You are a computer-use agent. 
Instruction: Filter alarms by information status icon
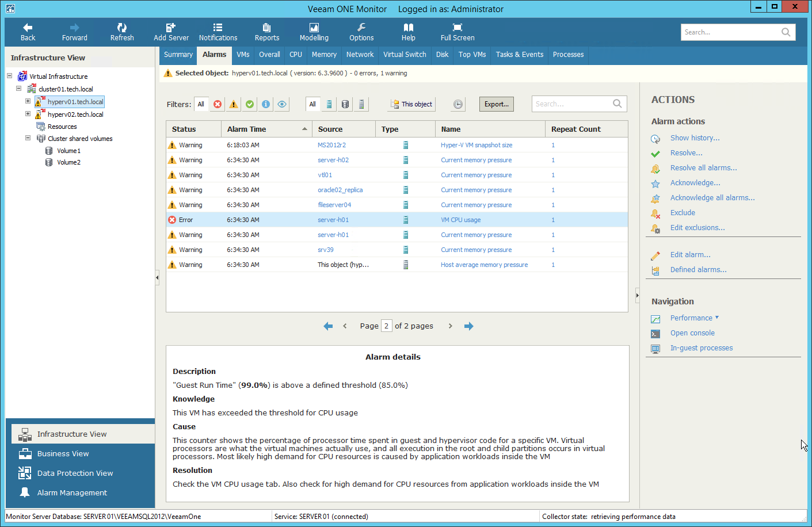[x=266, y=104]
